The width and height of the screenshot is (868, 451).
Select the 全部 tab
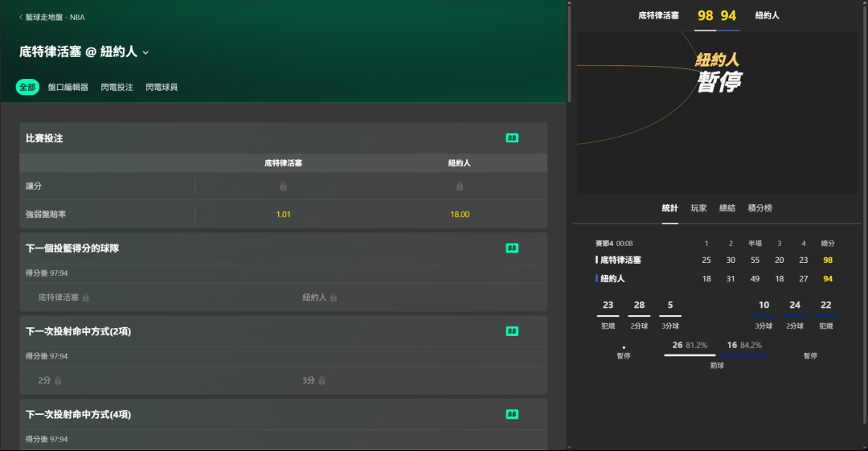(x=27, y=87)
